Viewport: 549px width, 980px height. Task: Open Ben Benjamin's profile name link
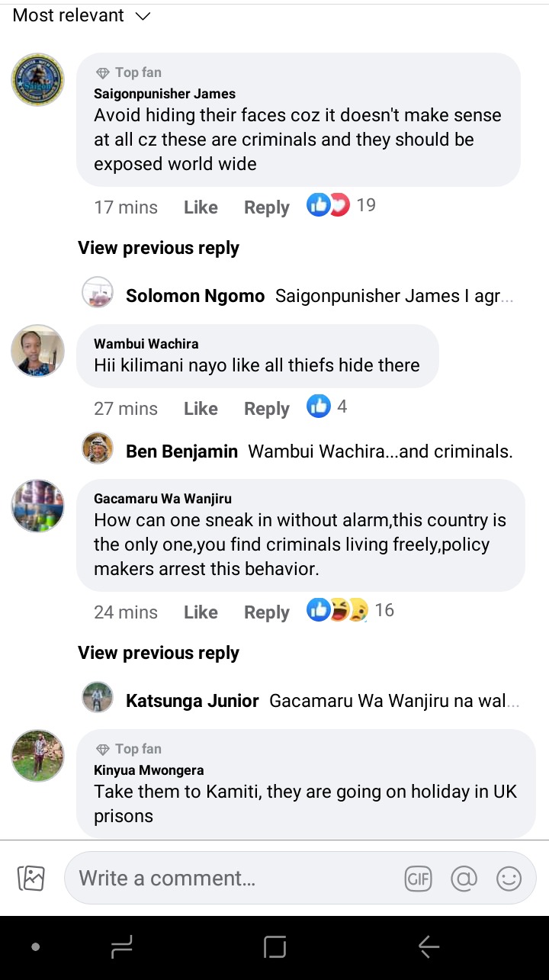[181, 451]
